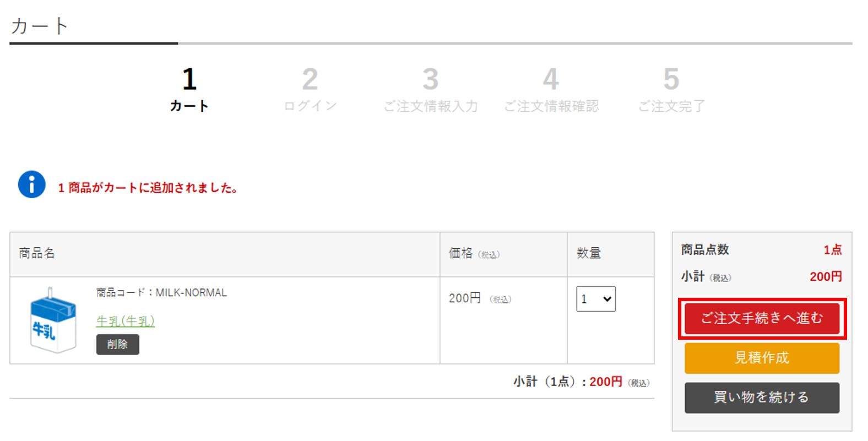Click the 商品名 column header
868x441 pixels.
(37, 253)
